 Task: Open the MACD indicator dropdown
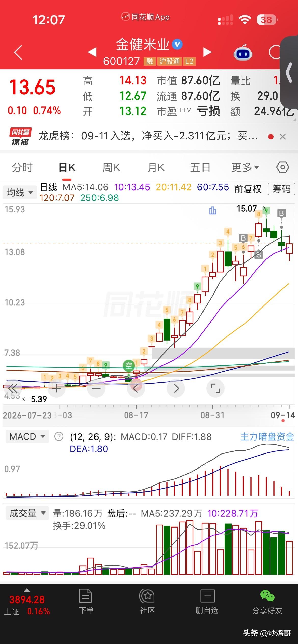pos(27,437)
